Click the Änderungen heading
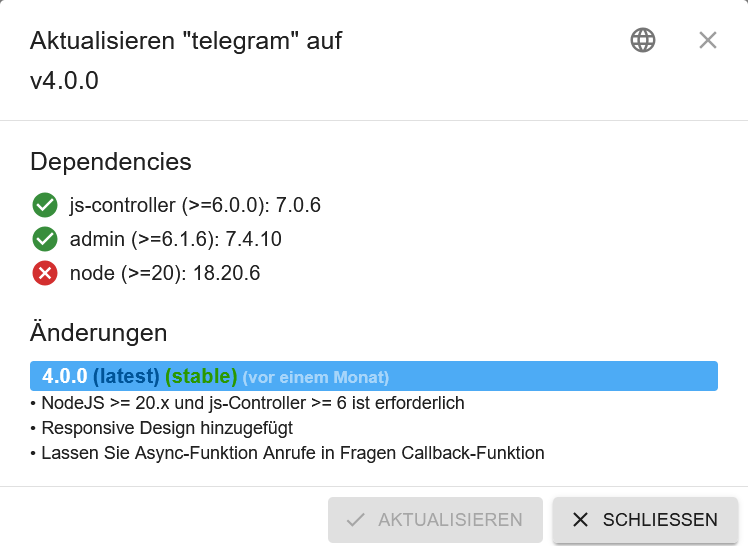 (x=98, y=332)
